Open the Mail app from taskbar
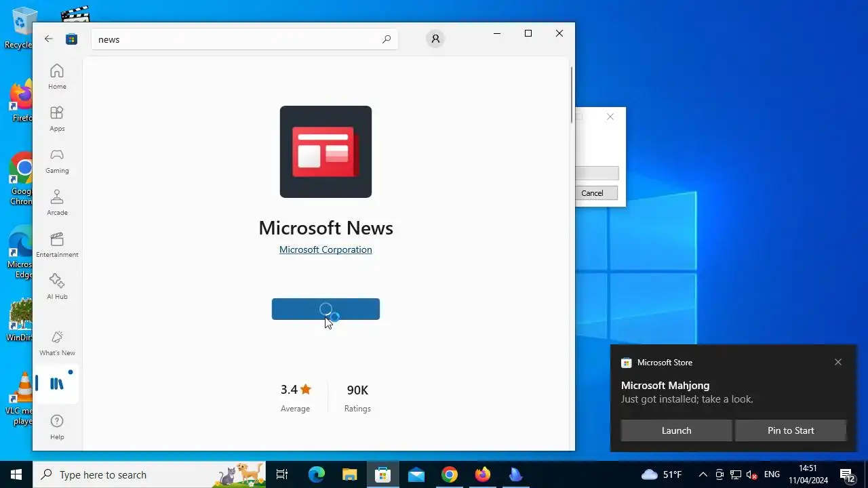 pyautogui.click(x=416, y=474)
